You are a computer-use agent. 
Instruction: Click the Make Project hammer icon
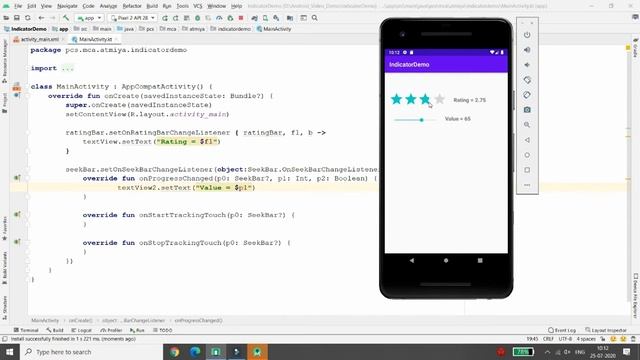tap(66, 18)
